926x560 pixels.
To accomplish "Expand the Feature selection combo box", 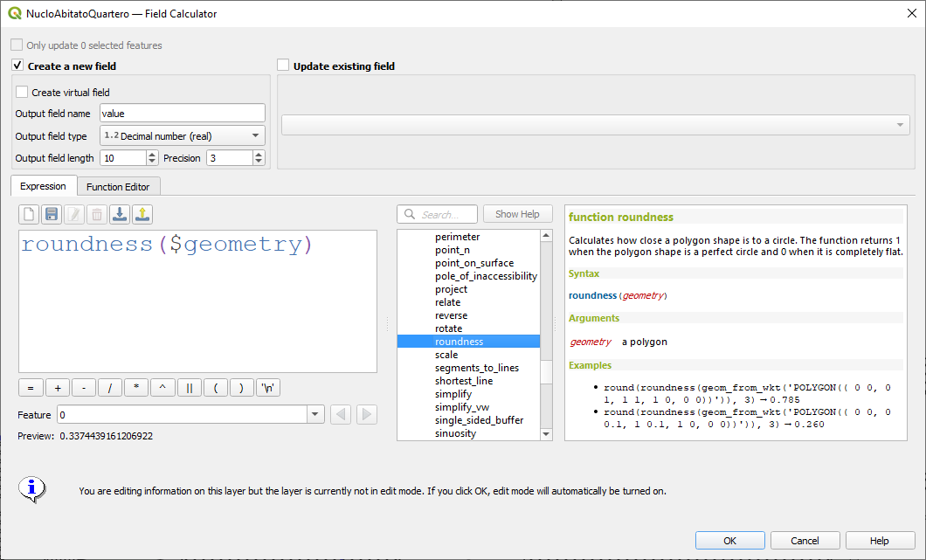I will 315,414.
